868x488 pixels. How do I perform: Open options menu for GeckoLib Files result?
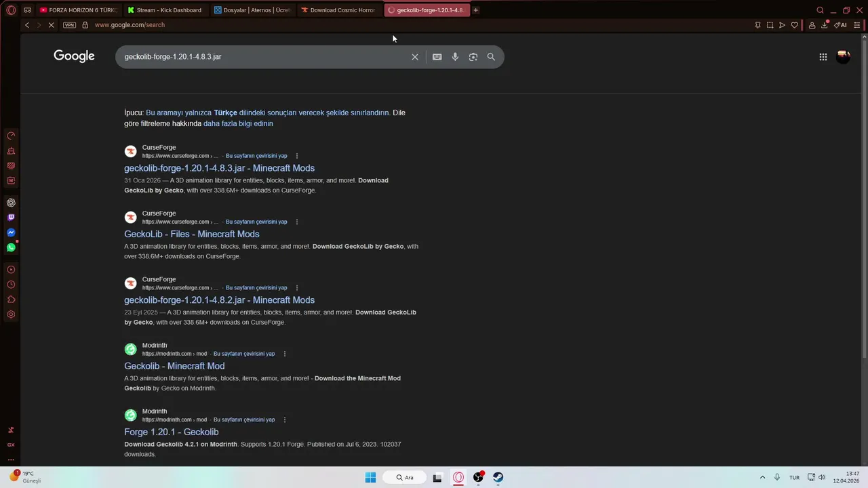click(296, 222)
